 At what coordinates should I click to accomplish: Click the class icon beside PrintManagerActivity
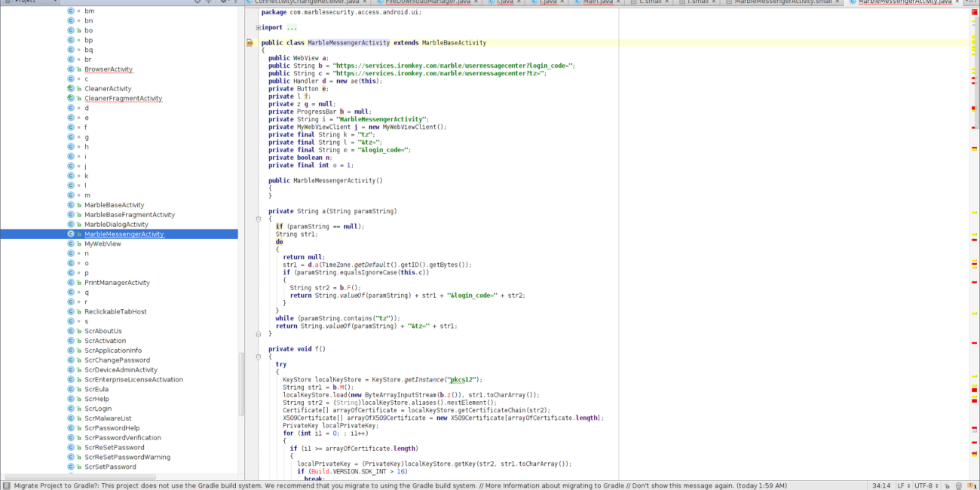coord(70,282)
